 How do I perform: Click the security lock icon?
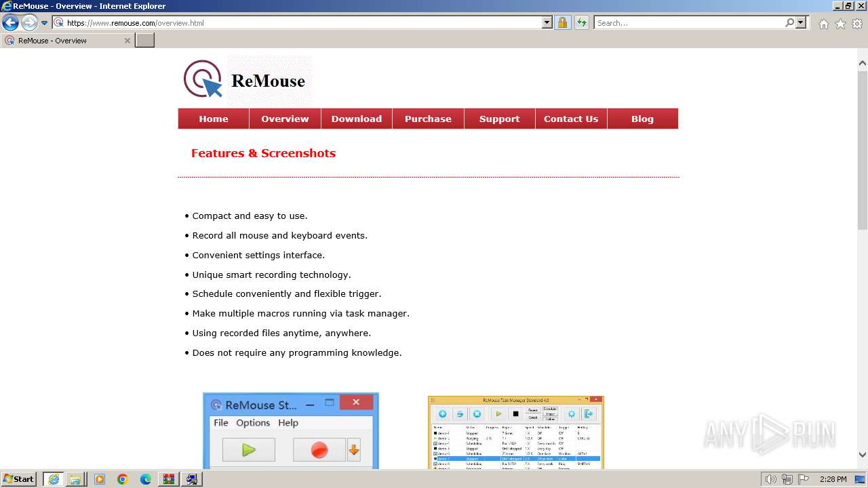pyautogui.click(x=562, y=22)
